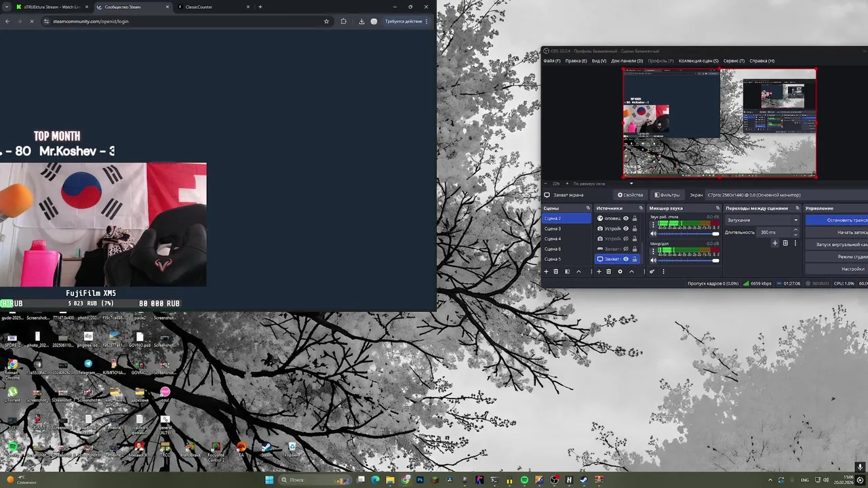Delete the selected scene with trash icon
Screen dimensions: 868x488
(556, 271)
